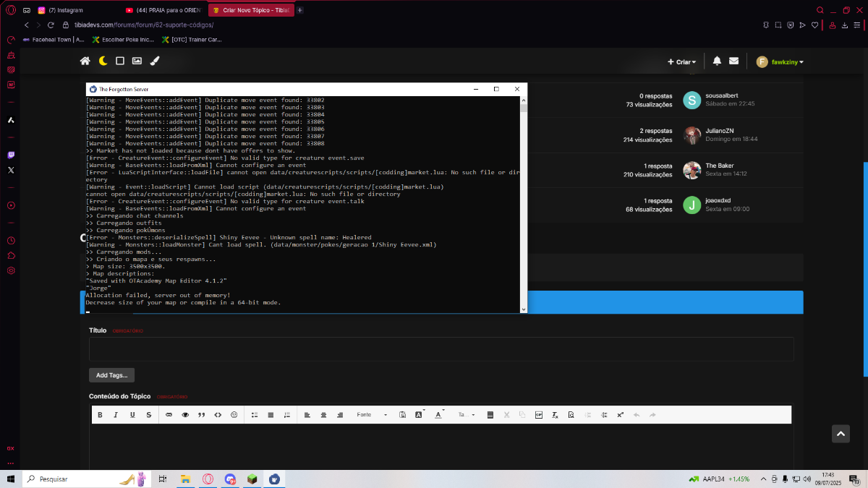Screen dimensions: 868x488
Task: Click into the Título input field
Action: pyautogui.click(x=441, y=349)
